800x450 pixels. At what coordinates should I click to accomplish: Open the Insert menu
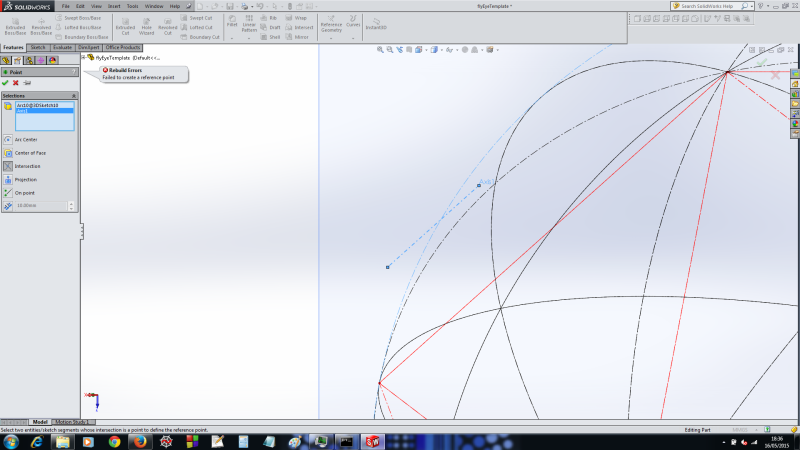[x=114, y=6]
